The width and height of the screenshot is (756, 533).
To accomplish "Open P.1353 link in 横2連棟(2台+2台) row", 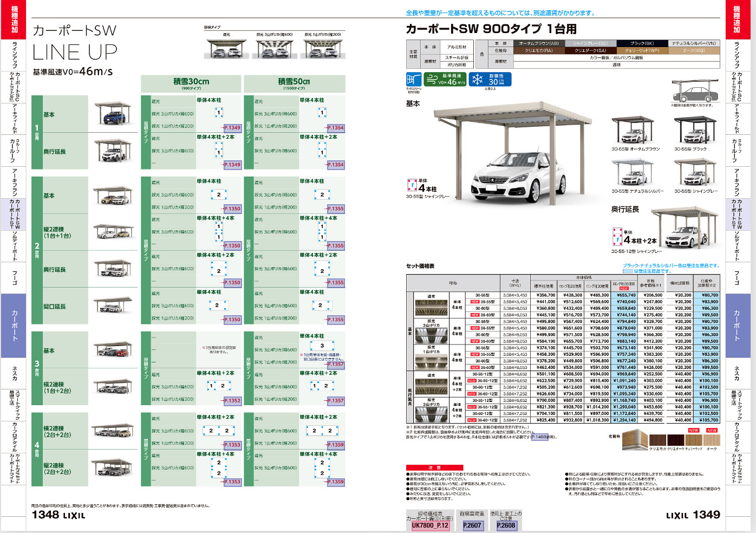I will pyautogui.click(x=232, y=445).
